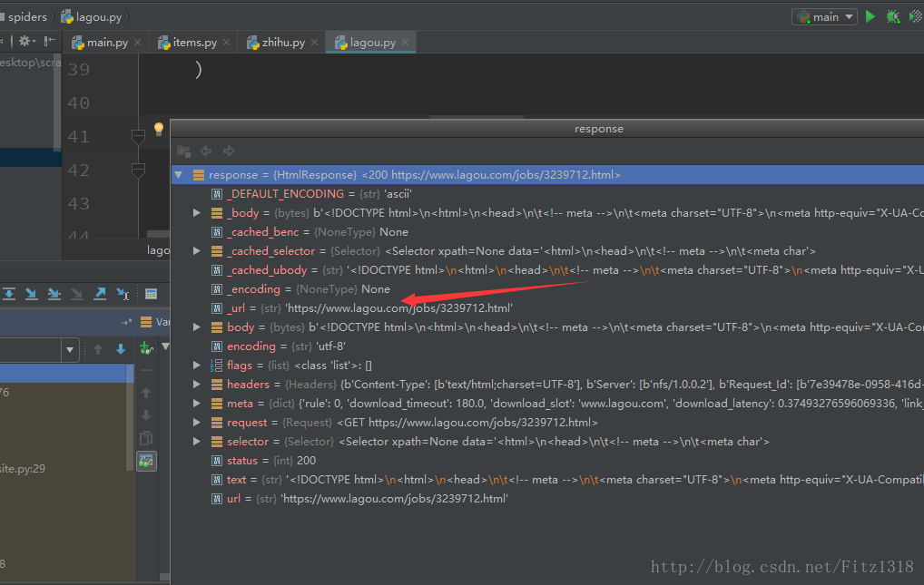
Task: Select the _url string row
Action: pyautogui.click(x=547, y=308)
